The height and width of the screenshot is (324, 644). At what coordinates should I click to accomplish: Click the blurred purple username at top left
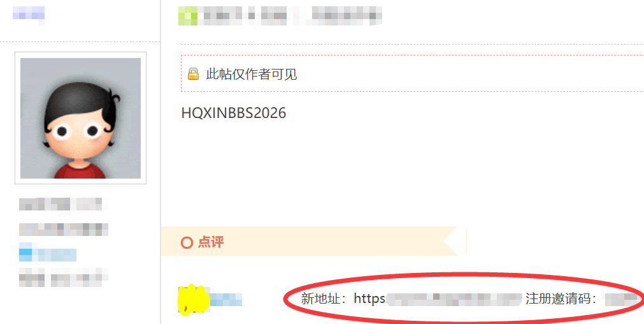point(28,15)
